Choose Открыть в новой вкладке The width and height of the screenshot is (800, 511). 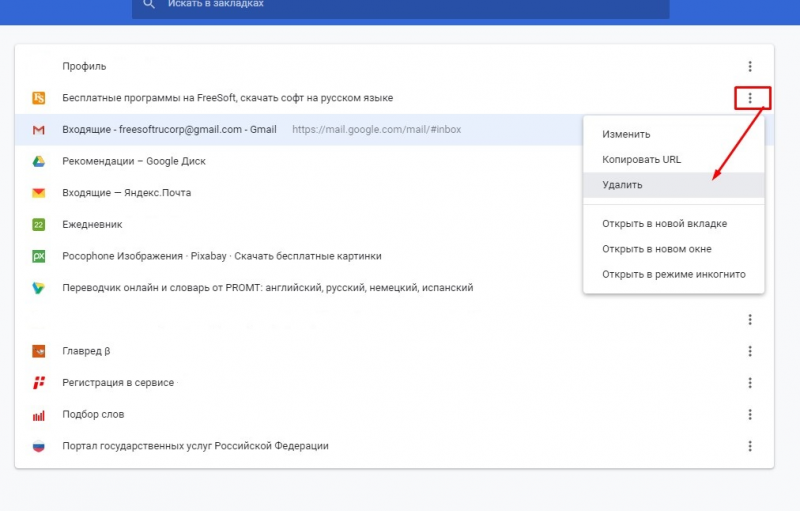click(x=673, y=224)
